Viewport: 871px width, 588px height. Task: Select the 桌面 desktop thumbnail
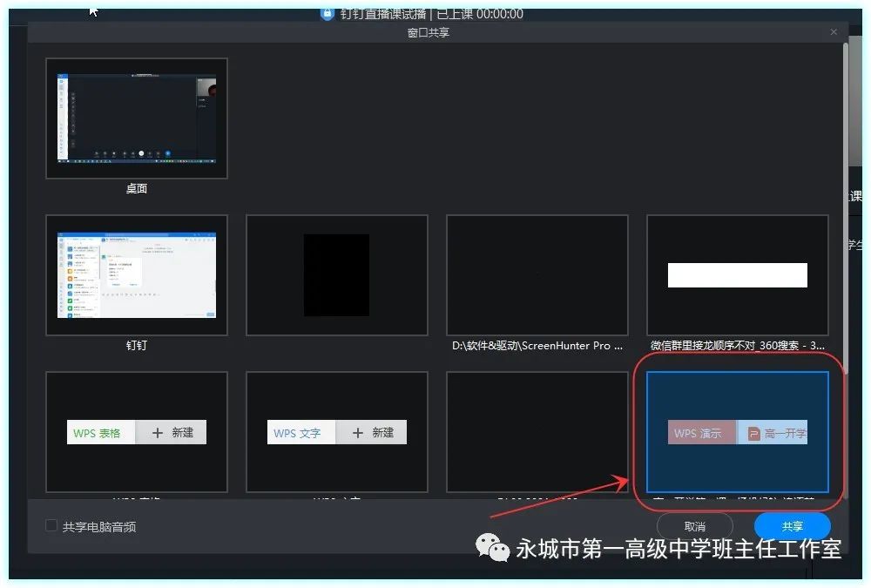pos(137,118)
